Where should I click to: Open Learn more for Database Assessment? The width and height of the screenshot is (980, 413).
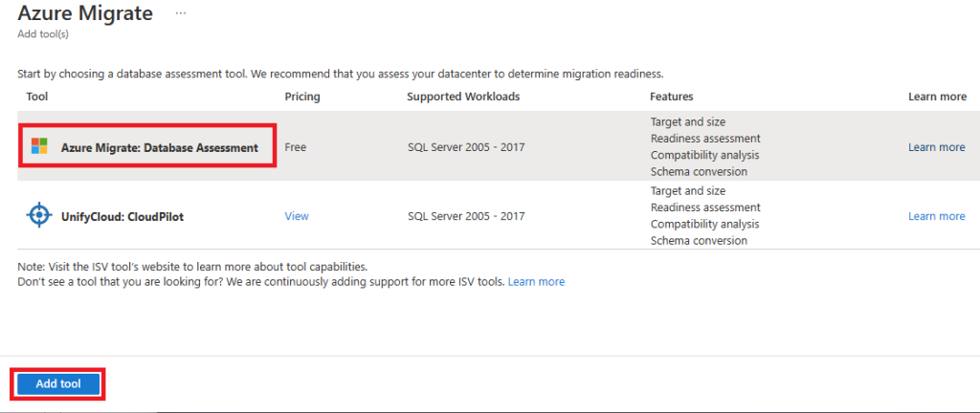click(x=936, y=147)
